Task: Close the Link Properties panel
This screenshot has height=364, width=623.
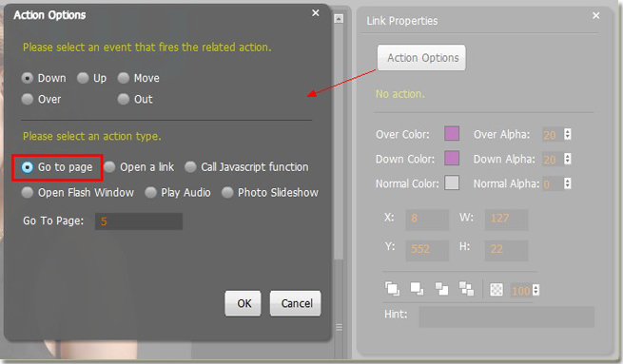Action: (x=596, y=15)
